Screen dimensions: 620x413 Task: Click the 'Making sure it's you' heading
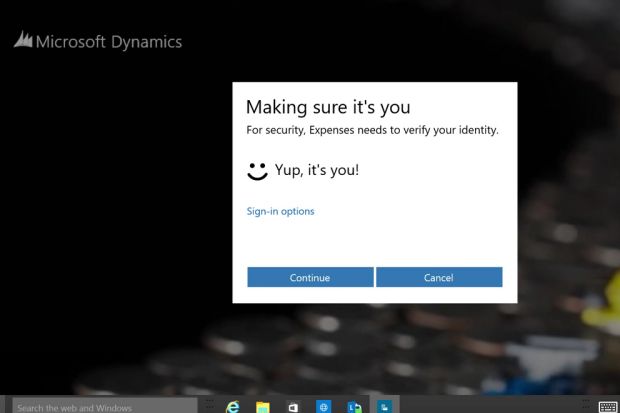pos(328,107)
